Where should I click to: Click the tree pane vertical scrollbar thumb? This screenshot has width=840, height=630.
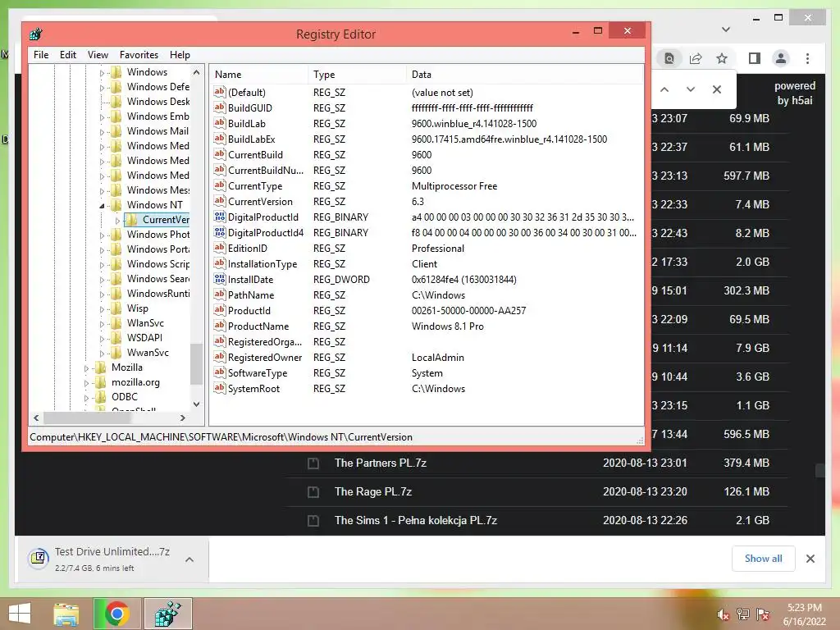coord(197,363)
